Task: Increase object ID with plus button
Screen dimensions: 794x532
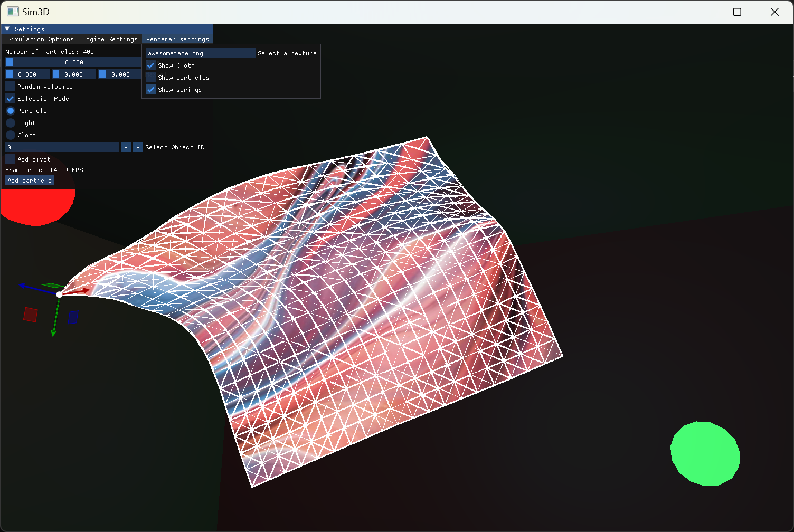Action: [x=138, y=147]
